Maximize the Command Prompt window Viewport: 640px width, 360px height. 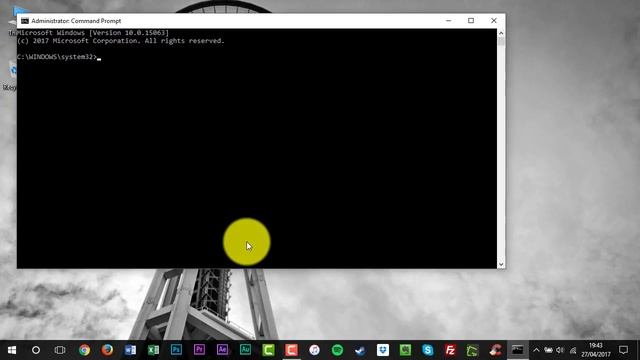(471, 21)
